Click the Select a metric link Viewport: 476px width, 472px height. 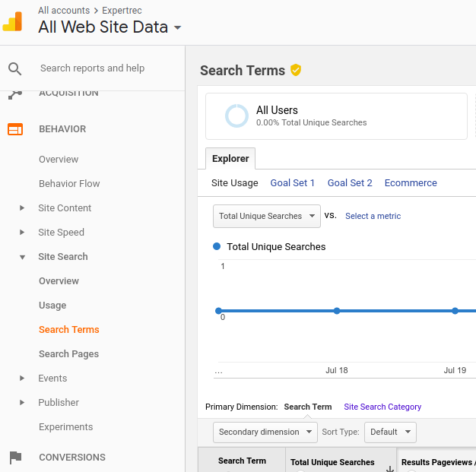373,216
